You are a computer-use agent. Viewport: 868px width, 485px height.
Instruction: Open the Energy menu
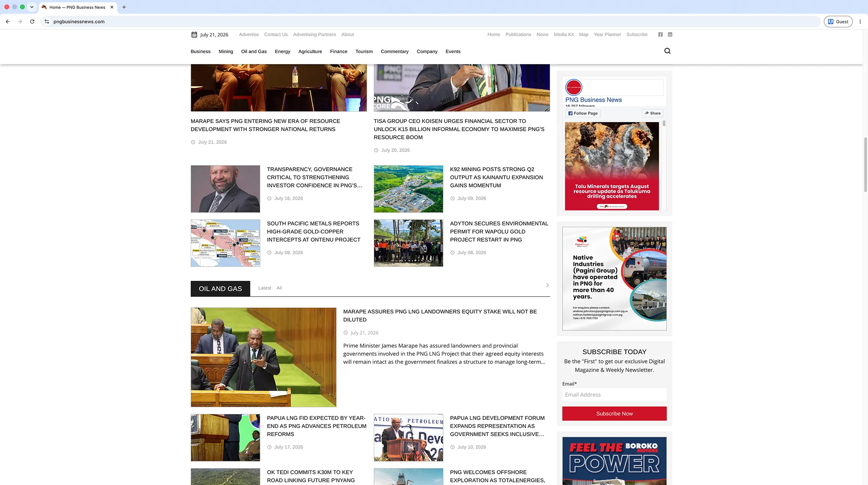[x=282, y=51]
